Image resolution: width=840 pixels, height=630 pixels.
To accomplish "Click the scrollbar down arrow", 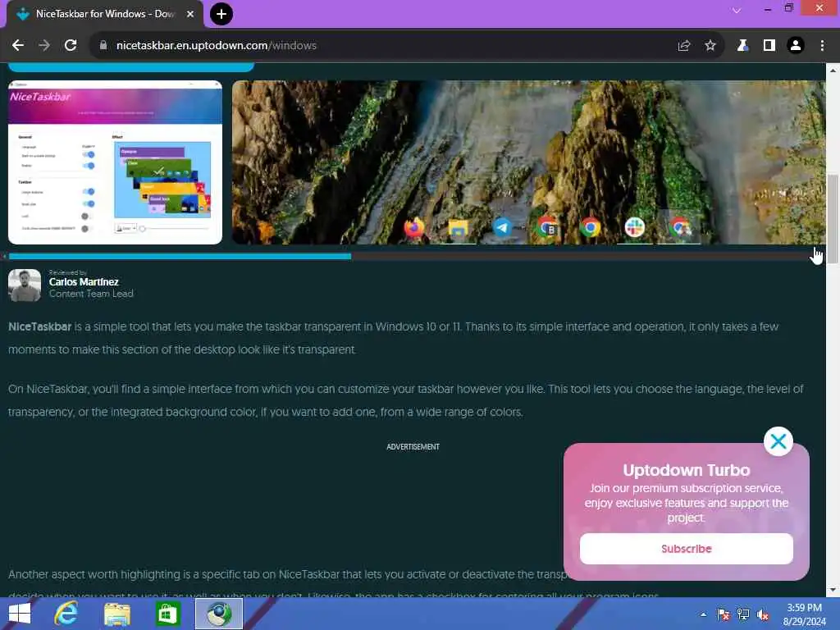I will pyautogui.click(x=833, y=590).
